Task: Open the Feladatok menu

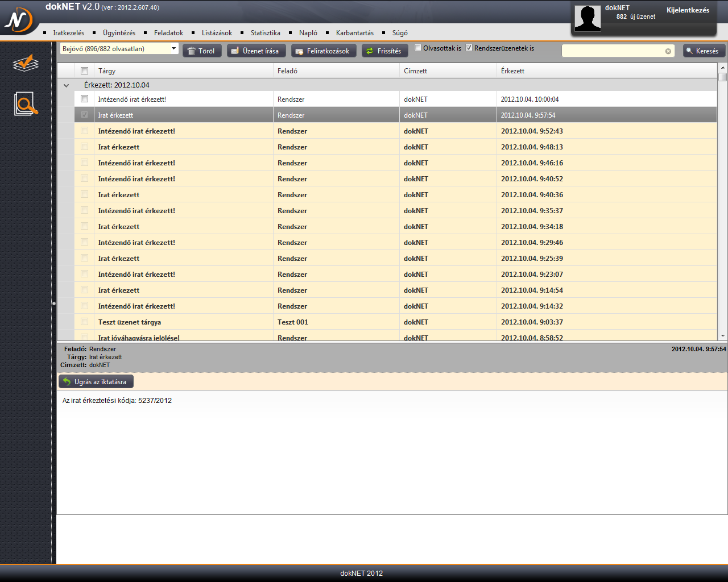Action: tap(168, 33)
